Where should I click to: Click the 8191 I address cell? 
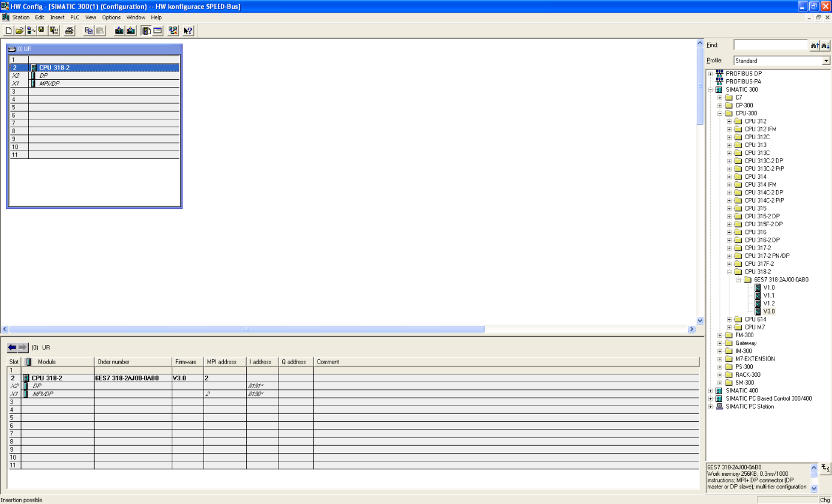click(262, 386)
